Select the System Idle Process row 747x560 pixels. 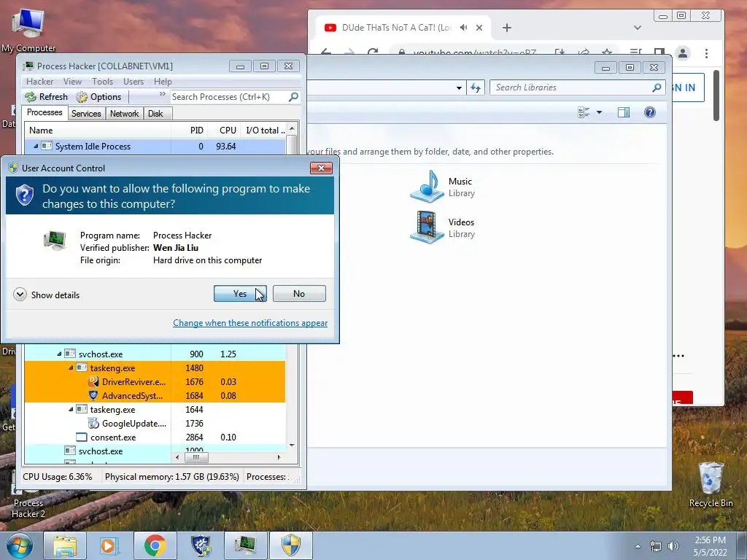point(155,146)
